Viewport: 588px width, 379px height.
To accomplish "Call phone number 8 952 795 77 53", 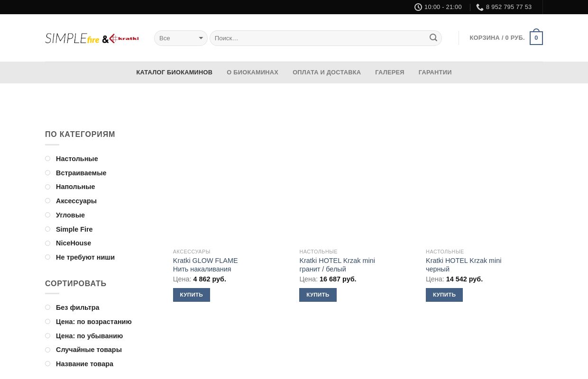I will [x=509, y=7].
